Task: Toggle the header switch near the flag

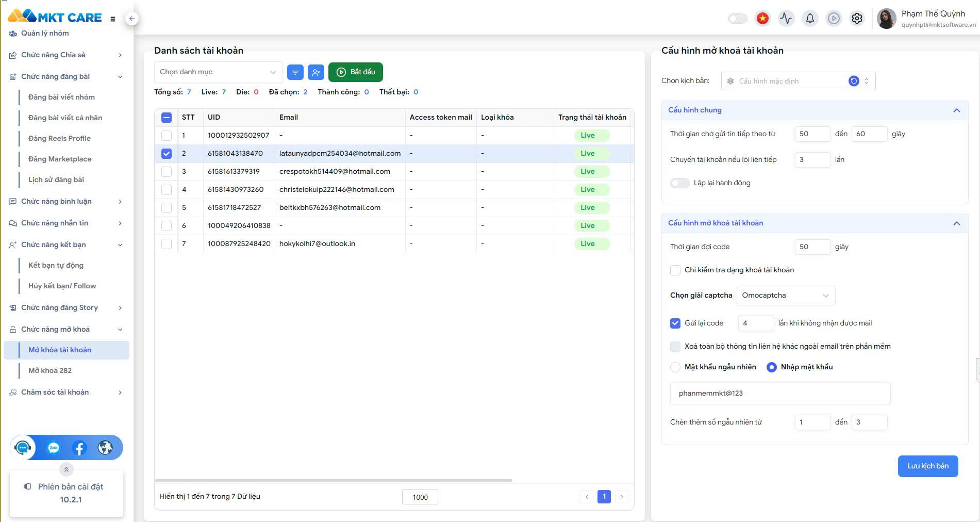Action: click(737, 19)
